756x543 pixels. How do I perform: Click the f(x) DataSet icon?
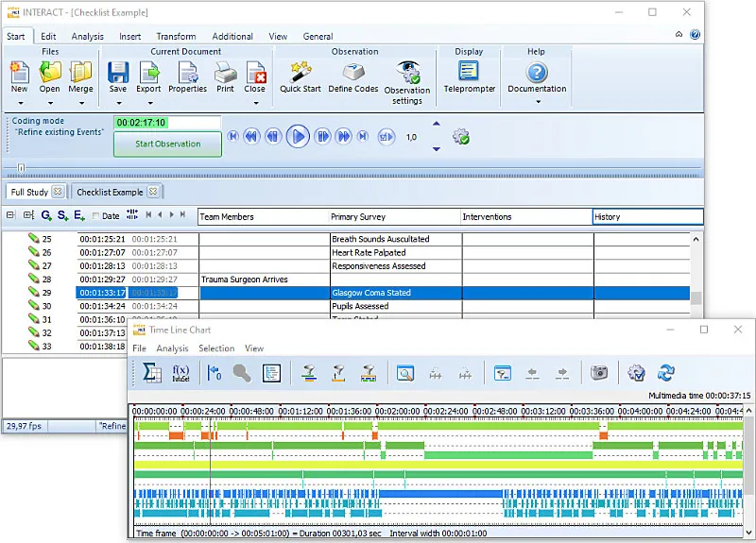pos(180,373)
